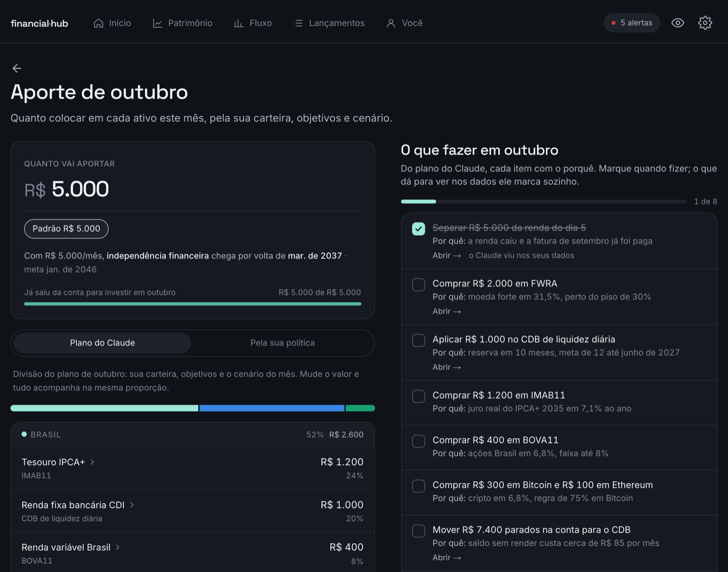This screenshot has width=728, height=572.
Task: Click the "o Claude viu nos seus dados" note
Action: 521,255
